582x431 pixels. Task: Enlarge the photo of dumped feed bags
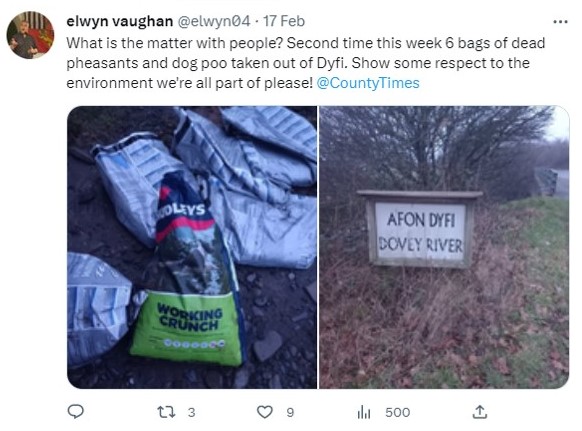click(192, 247)
